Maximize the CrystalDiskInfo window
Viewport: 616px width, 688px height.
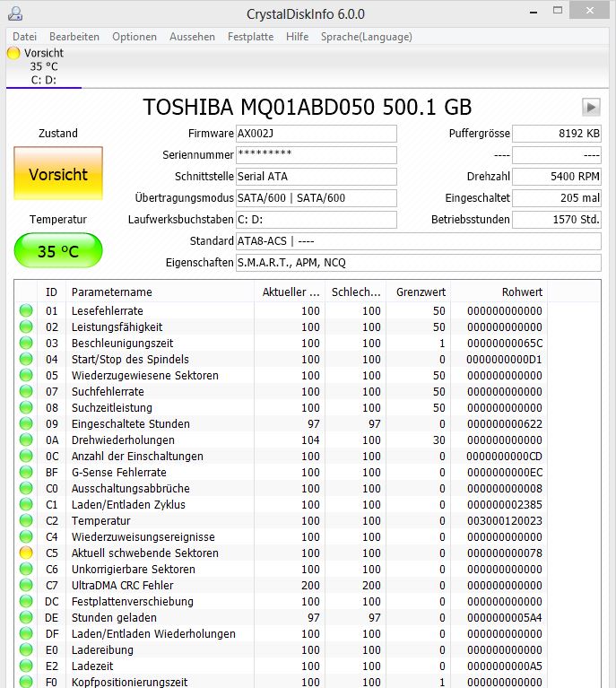558,11
